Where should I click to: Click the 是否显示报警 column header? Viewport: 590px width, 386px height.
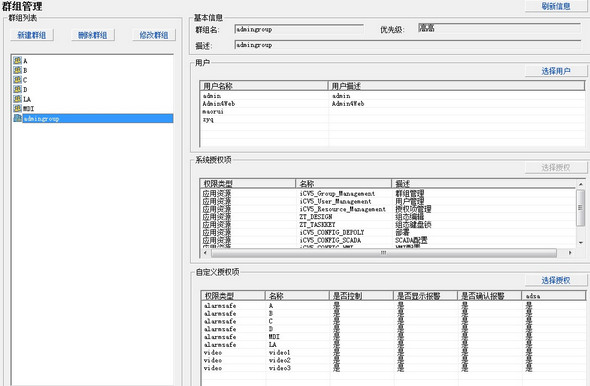[x=425, y=296]
